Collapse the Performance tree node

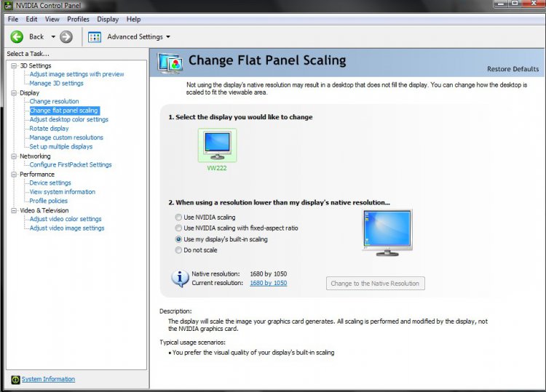(14, 175)
